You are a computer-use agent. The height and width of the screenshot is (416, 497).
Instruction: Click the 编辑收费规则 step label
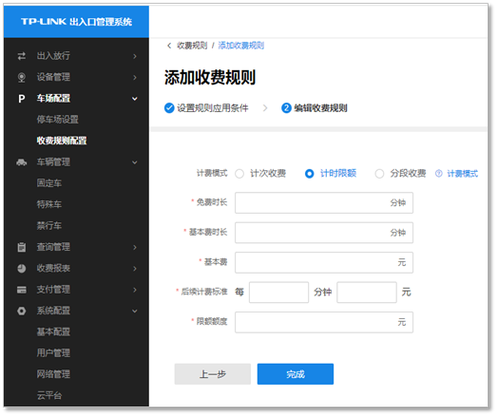tap(321, 108)
